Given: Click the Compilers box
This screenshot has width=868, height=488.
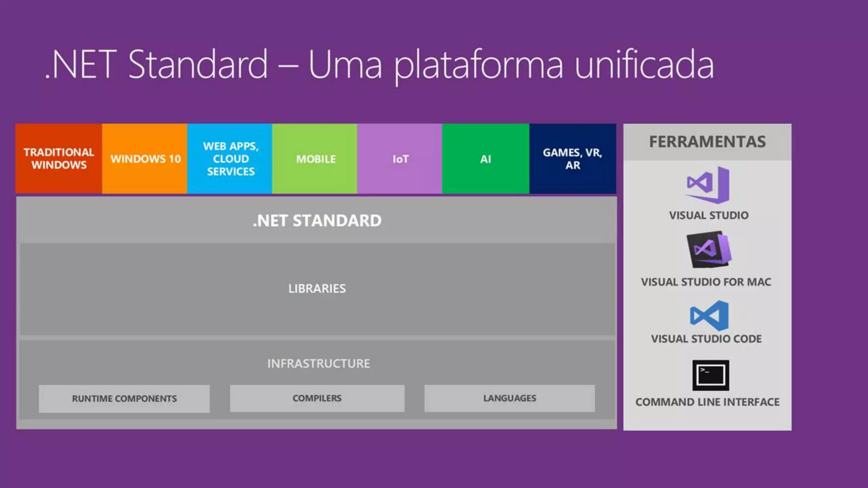Looking at the screenshot, I should point(317,398).
